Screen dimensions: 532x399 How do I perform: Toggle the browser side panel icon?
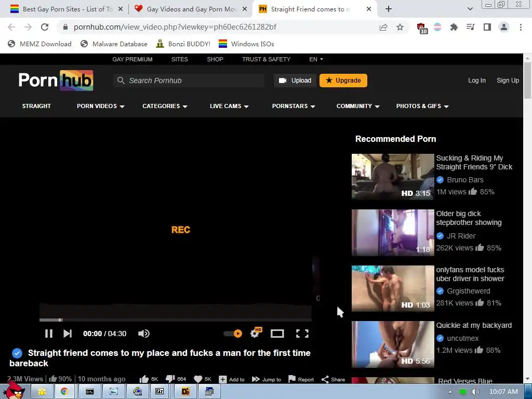click(x=487, y=27)
